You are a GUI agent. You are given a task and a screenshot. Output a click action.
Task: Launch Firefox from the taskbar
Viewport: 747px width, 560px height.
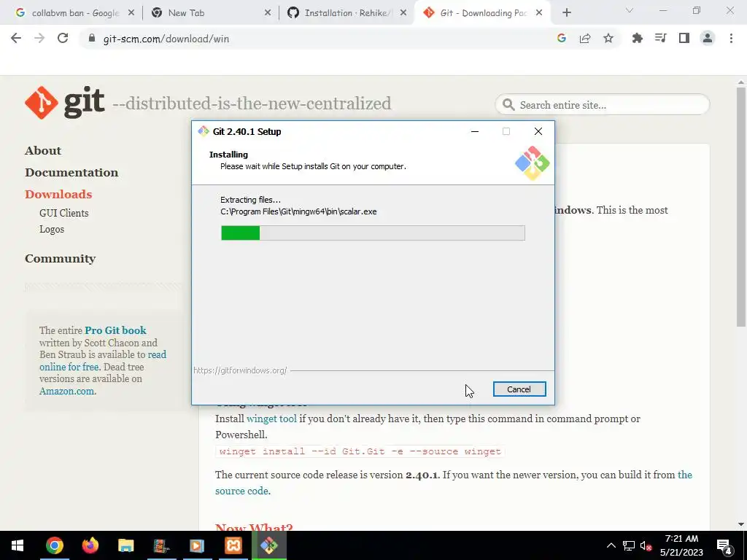[90, 545]
